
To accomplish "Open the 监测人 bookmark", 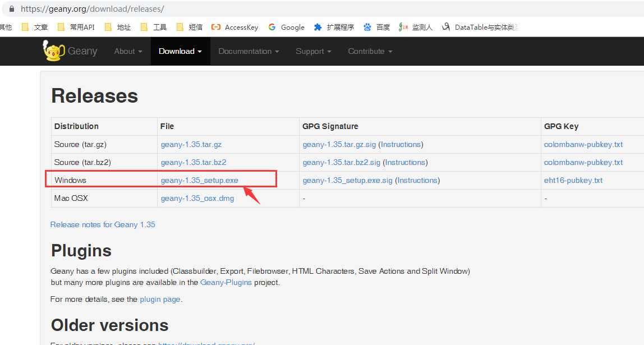I will coord(416,27).
